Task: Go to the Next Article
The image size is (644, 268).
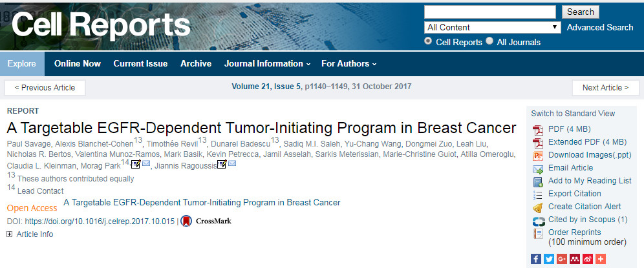Action: 605,87
